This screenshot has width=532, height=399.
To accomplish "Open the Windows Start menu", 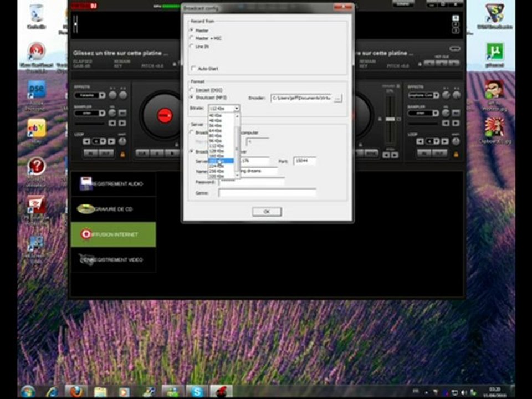I will pyautogui.click(x=28, y=392).
